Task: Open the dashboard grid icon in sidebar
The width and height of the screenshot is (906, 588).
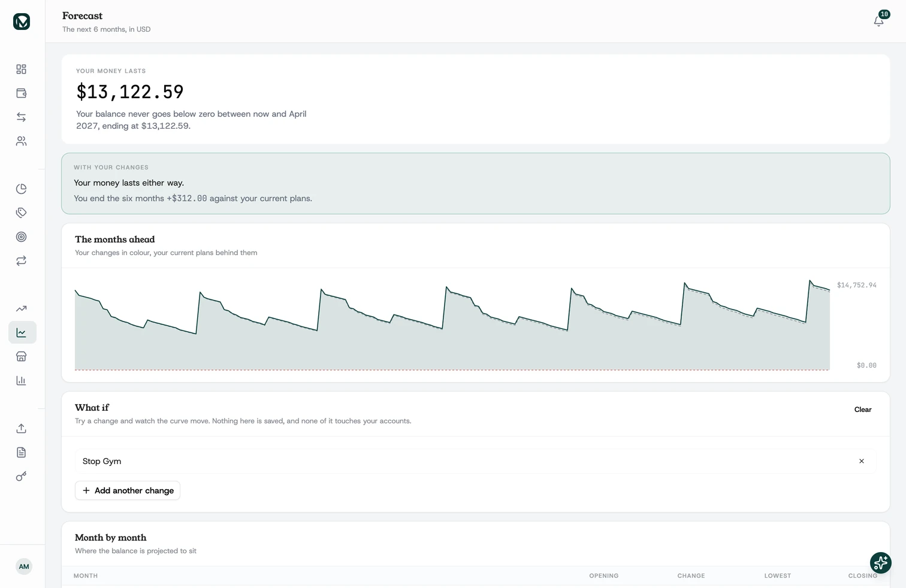Action: 22,69
